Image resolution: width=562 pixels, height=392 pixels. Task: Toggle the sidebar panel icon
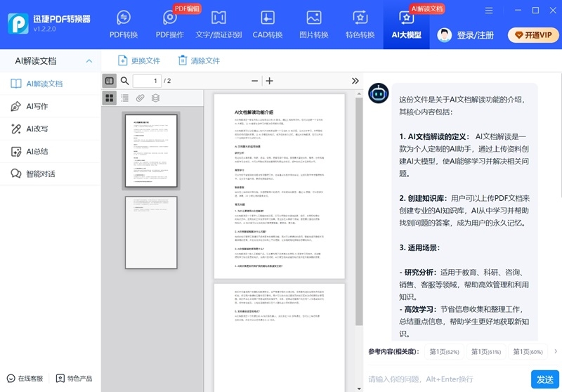click(x=110, y=81)
